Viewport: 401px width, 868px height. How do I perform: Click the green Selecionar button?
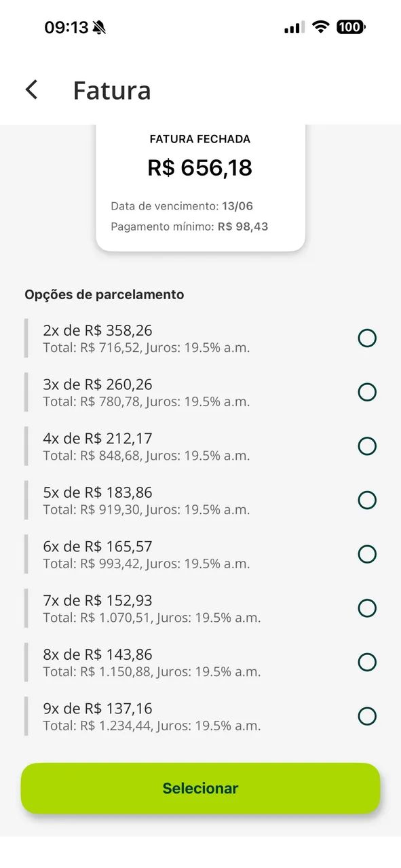pyautogui.click(x=200, y=788)
